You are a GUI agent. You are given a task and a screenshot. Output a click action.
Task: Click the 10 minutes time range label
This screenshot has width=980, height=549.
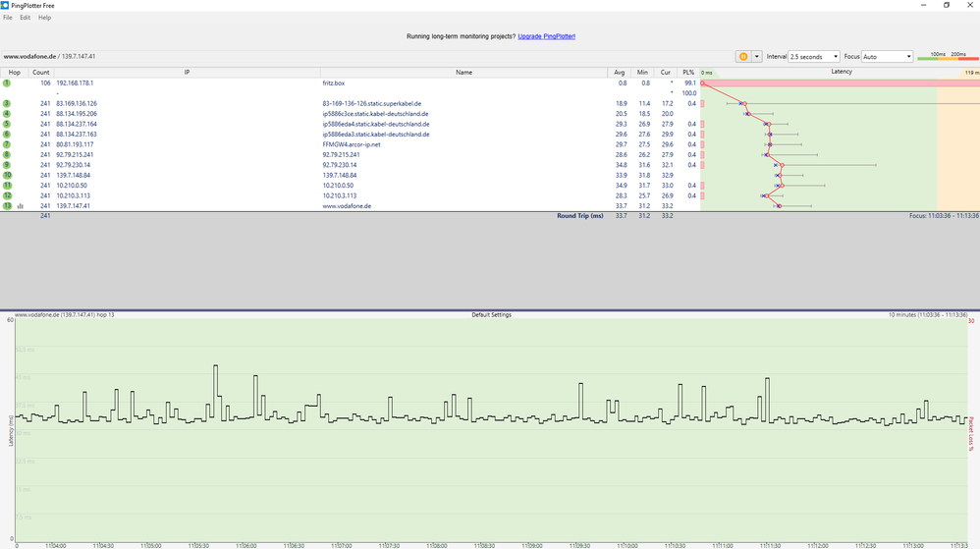tap(928, 314)
